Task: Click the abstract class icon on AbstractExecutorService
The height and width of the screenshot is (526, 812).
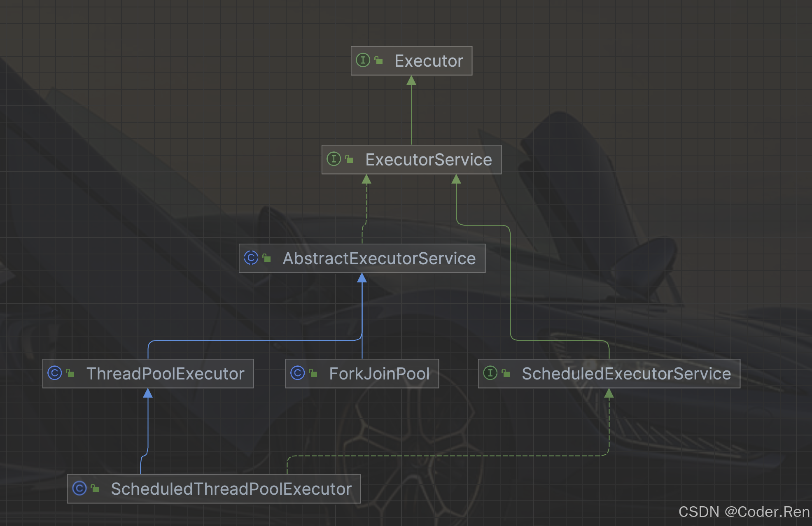Action: point(251,258)
